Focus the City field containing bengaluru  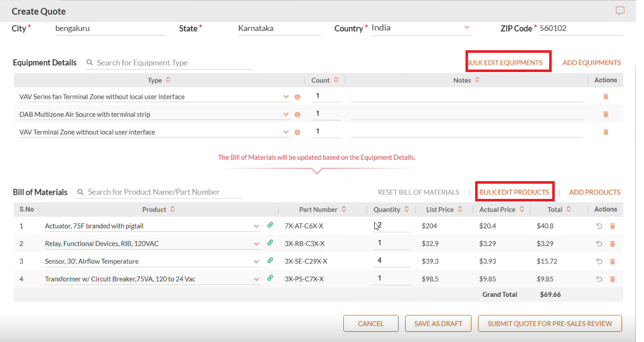(x=110, y=28)
